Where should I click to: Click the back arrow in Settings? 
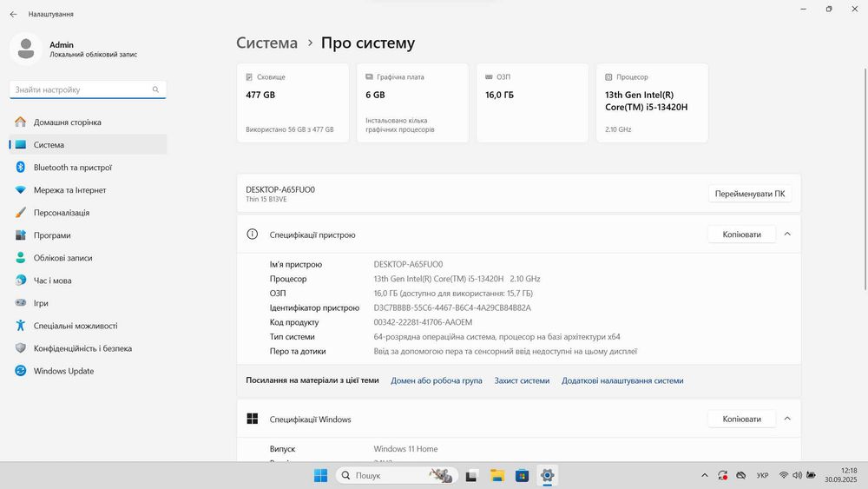pyautogui.click(x=13, y=14)
